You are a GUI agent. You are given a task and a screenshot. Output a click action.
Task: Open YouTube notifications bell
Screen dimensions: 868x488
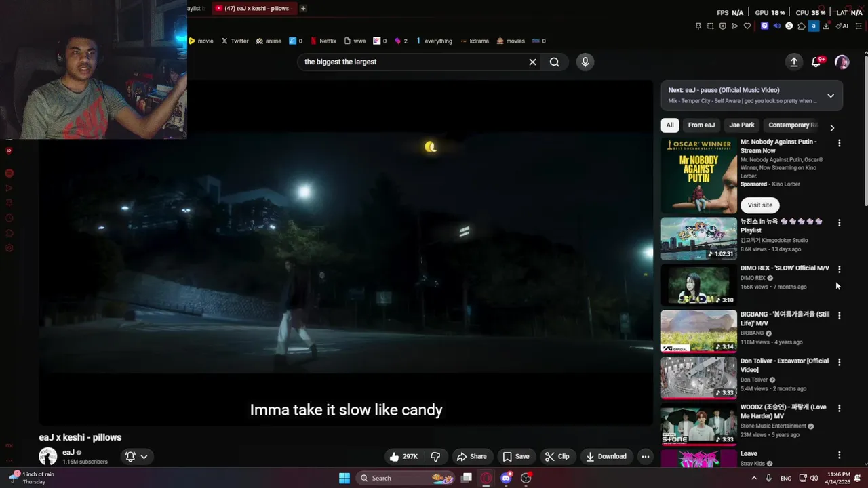(x=816, y=62)
